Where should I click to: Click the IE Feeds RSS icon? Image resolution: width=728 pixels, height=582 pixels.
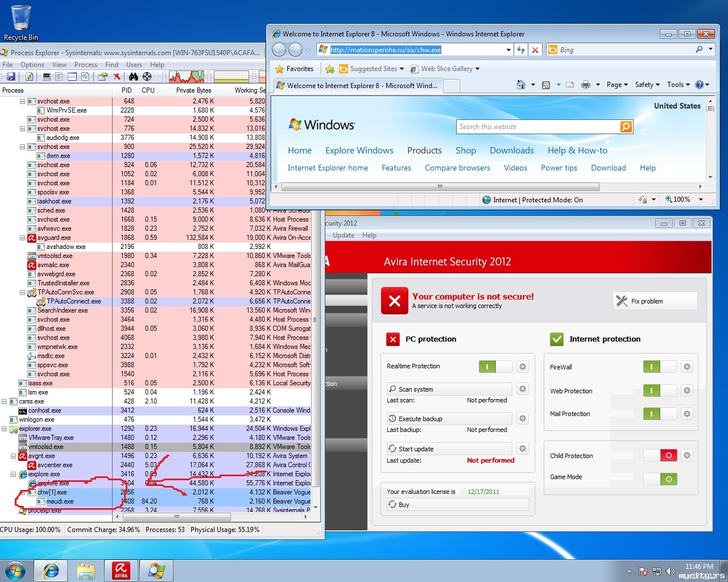click(546, 85)
